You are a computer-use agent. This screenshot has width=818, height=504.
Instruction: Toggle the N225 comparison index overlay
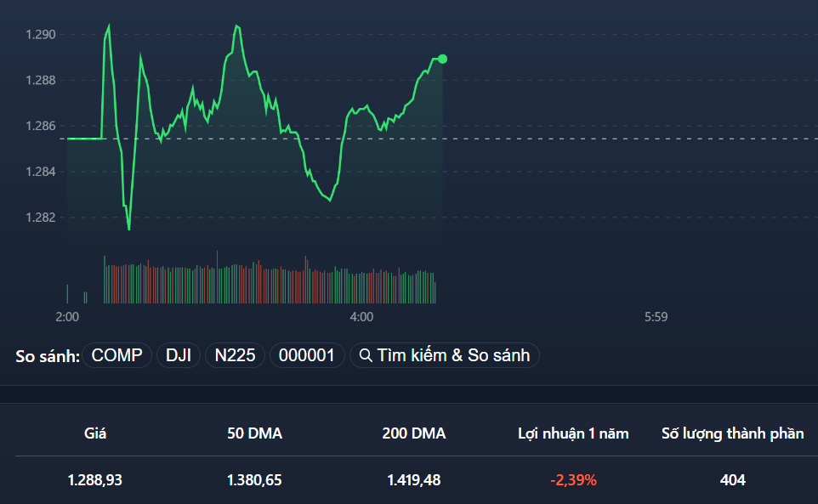click(x=235, y=354)
